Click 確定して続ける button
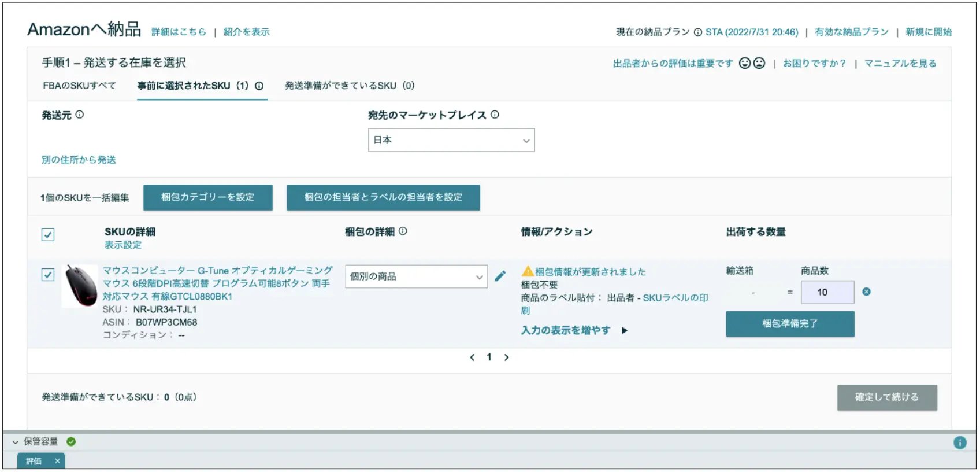This screenshot has height=472, width=980. pyautogui.click(x=887, y=397)
